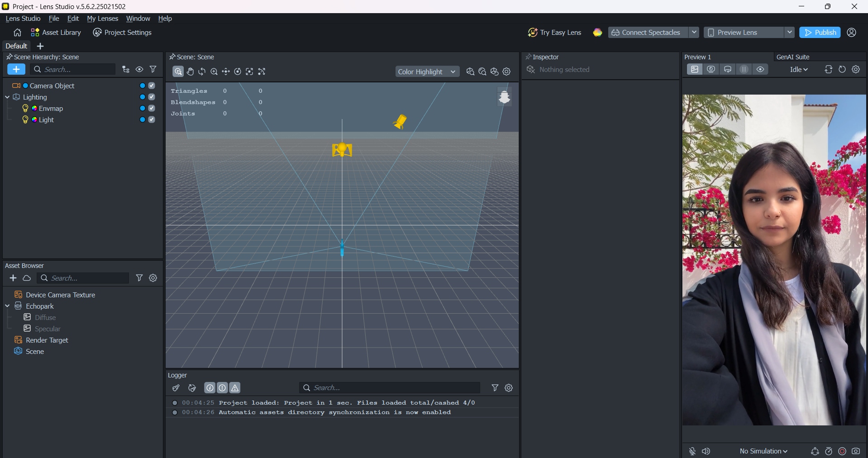
Task: Open the My Lenses menu
Action: 103,19
